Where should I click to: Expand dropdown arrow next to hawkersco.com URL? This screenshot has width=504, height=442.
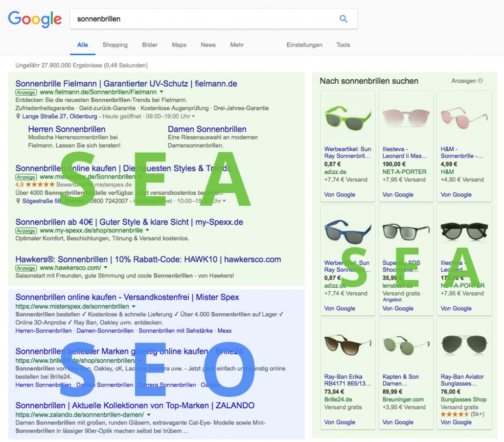[x=105, y=267]
